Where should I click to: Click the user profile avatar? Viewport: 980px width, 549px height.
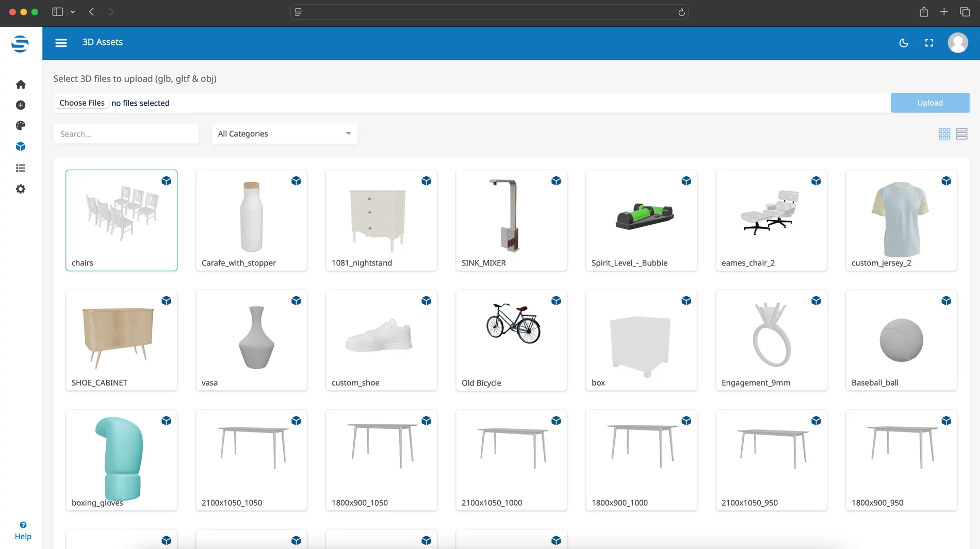pyautogui.click(x=957, y=43)
